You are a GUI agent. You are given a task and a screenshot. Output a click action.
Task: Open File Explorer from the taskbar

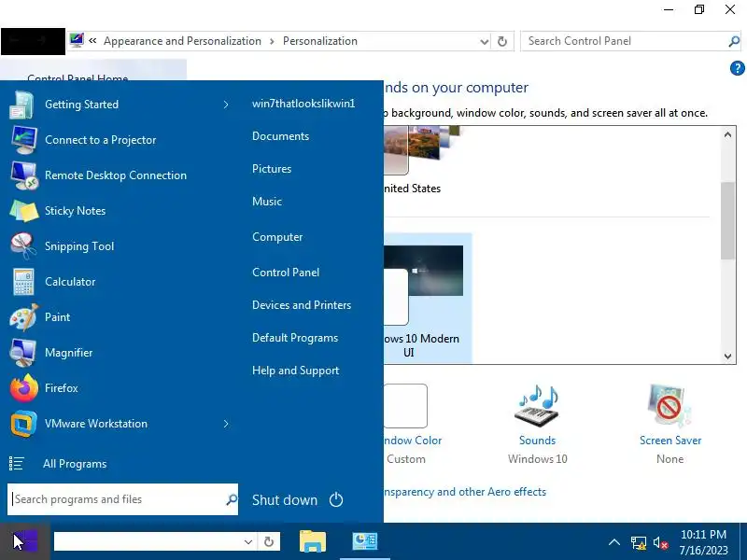point(313,541)
